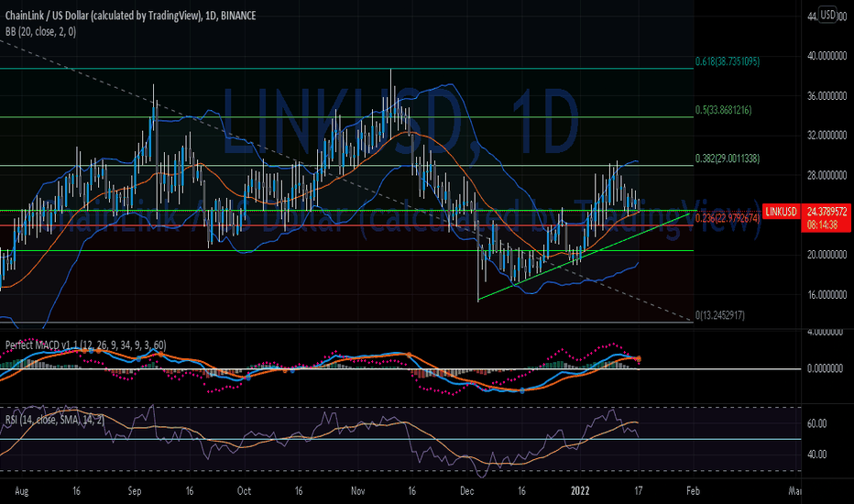The width and height of the screenshot is (854, 504).
Task: Click the 2022 label on the time axis
Action: point(580,491)
